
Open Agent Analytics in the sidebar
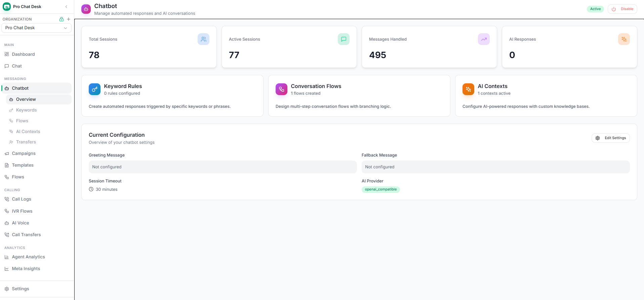[36, 257]
